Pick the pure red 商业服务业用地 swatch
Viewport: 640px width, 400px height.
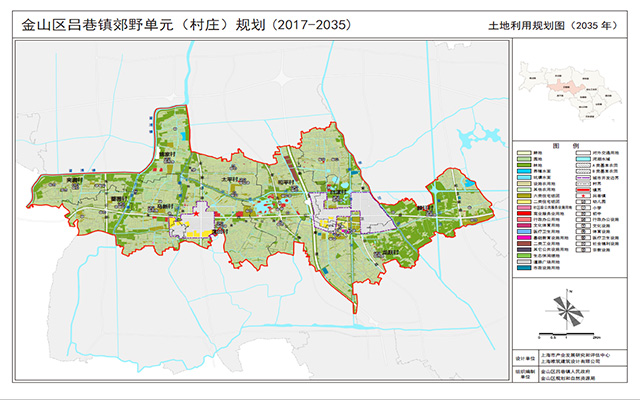coord(524,213)
